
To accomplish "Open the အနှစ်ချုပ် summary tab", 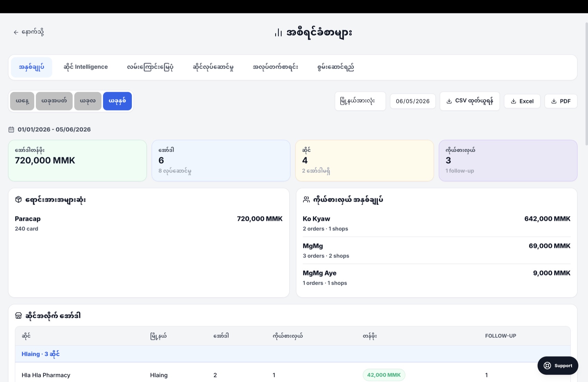I will coord(31,67).
